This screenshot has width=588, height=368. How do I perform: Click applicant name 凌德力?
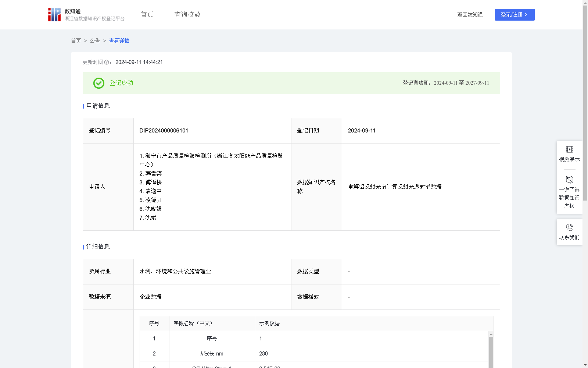[x=153, y=200]
